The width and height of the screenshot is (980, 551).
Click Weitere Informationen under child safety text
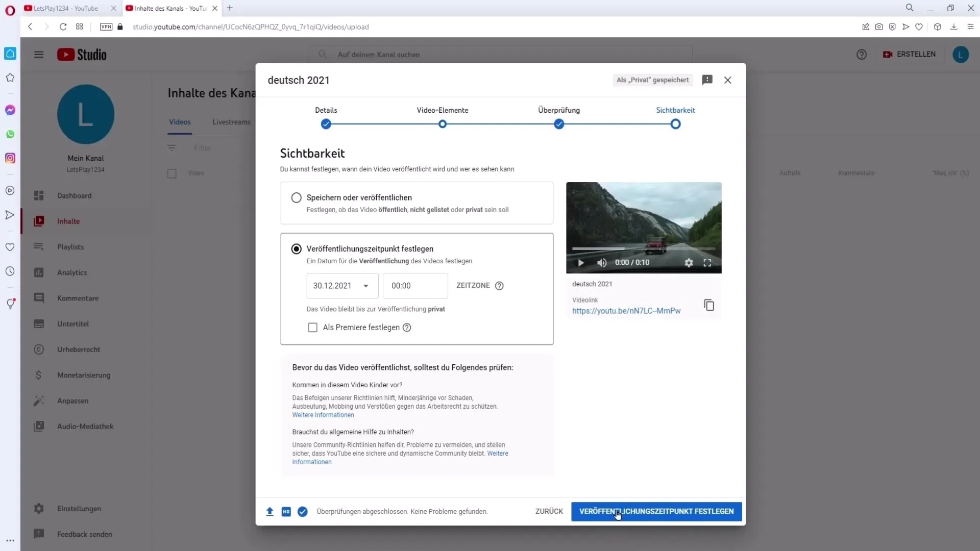[x=323, y=415]
